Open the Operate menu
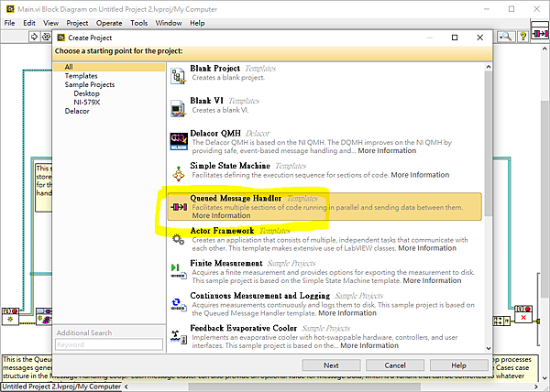This screenshot has width=550, height=392. (x=109, y=23)
